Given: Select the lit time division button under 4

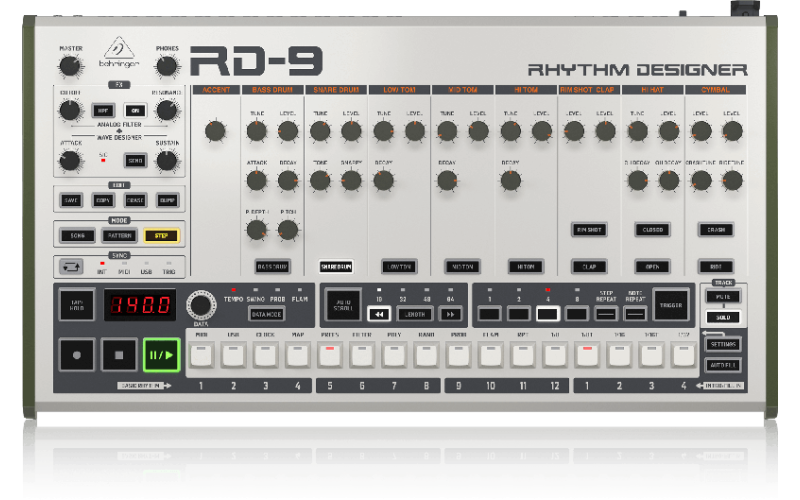Looking at the screenshot, I should pyautogui.click(x=547, y=314).
